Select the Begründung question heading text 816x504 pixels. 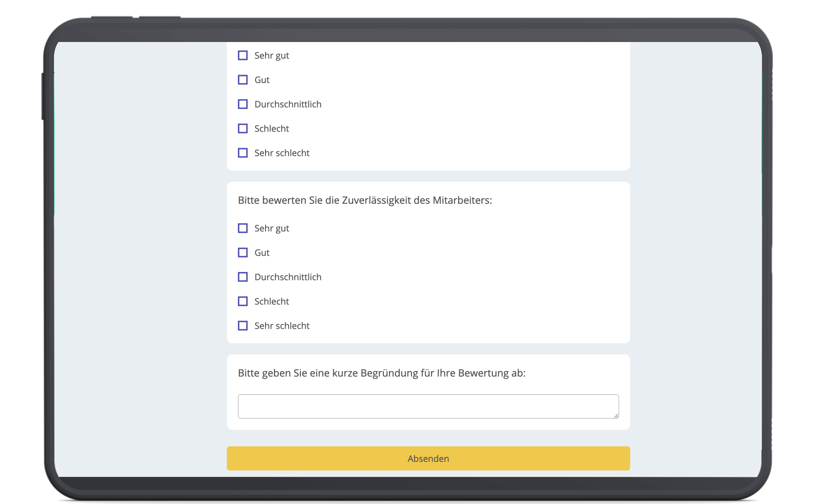[381, 373]
